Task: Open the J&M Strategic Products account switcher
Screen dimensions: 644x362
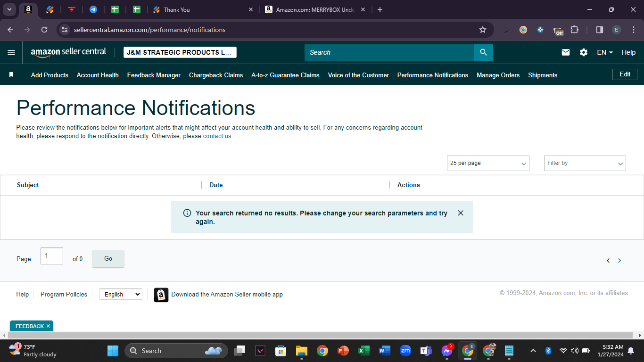Action: tap(180, 52)
